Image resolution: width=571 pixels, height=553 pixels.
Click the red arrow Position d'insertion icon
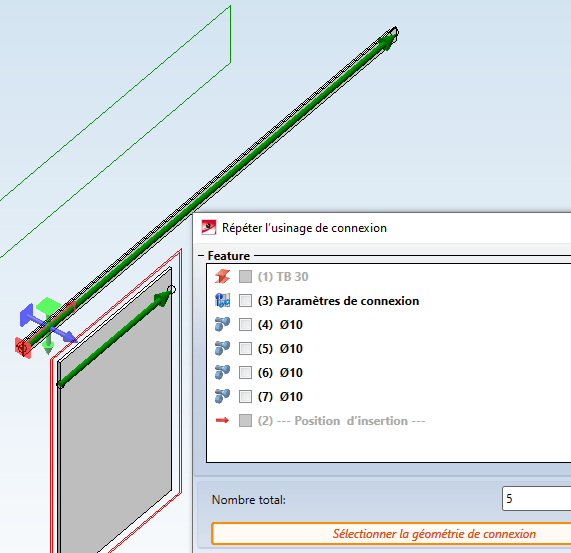(x=222, y=420)
